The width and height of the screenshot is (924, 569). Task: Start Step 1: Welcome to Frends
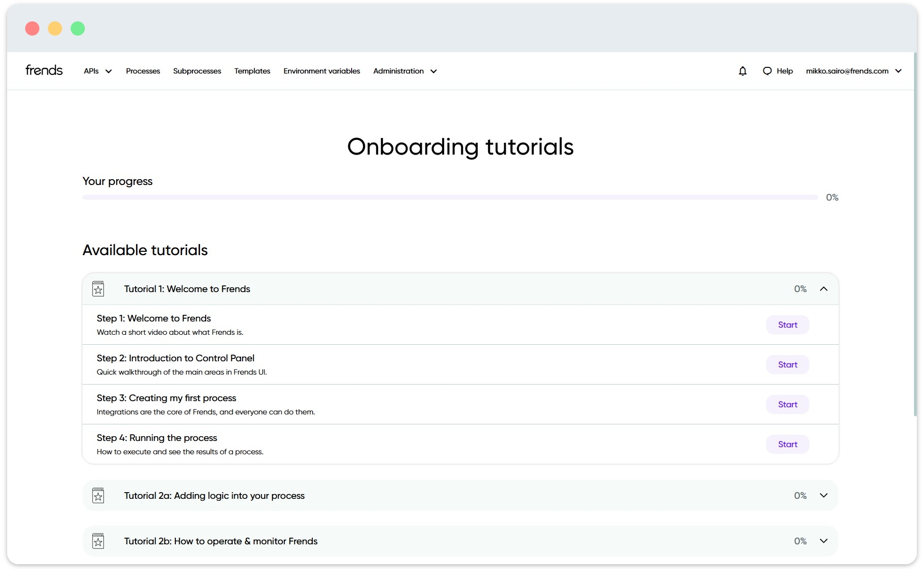[x=787, y=324]
